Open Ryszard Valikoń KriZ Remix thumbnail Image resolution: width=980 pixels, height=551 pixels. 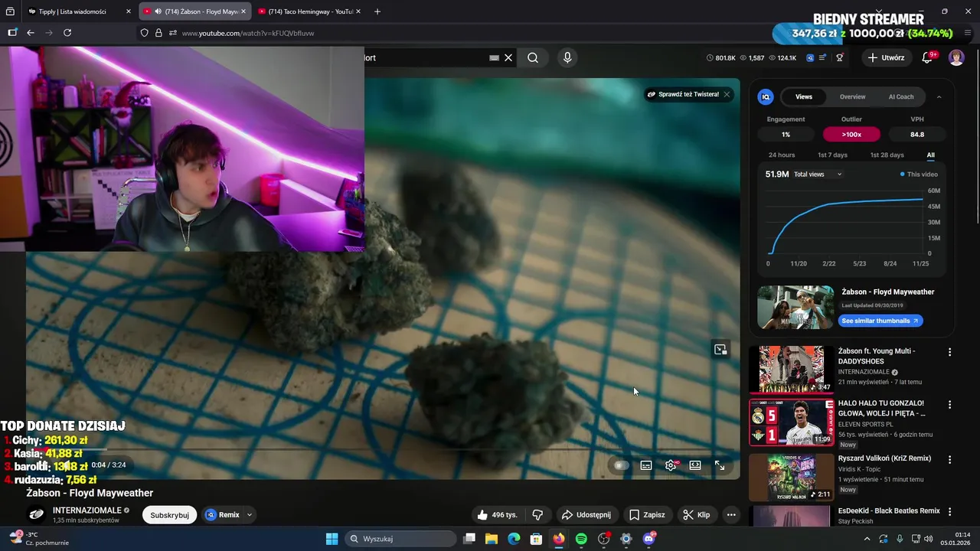click(792, 478)
